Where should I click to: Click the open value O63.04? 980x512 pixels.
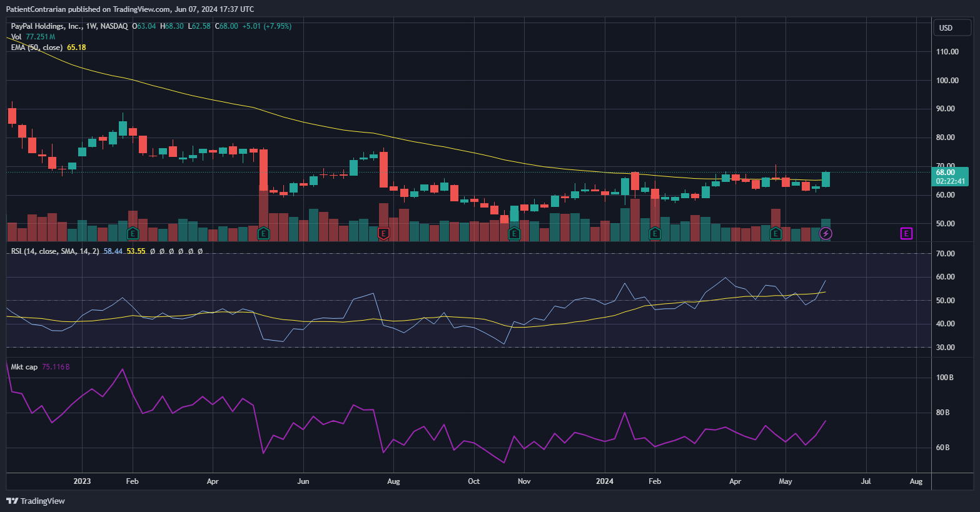point(144,26)
